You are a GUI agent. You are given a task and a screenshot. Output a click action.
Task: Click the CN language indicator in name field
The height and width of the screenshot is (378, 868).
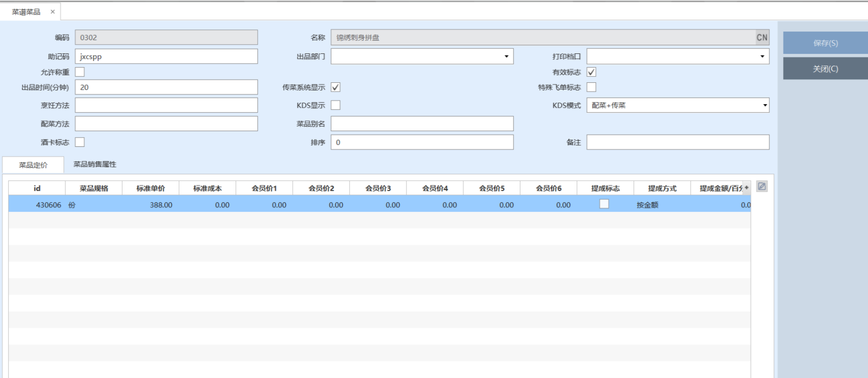coord(762,38)
